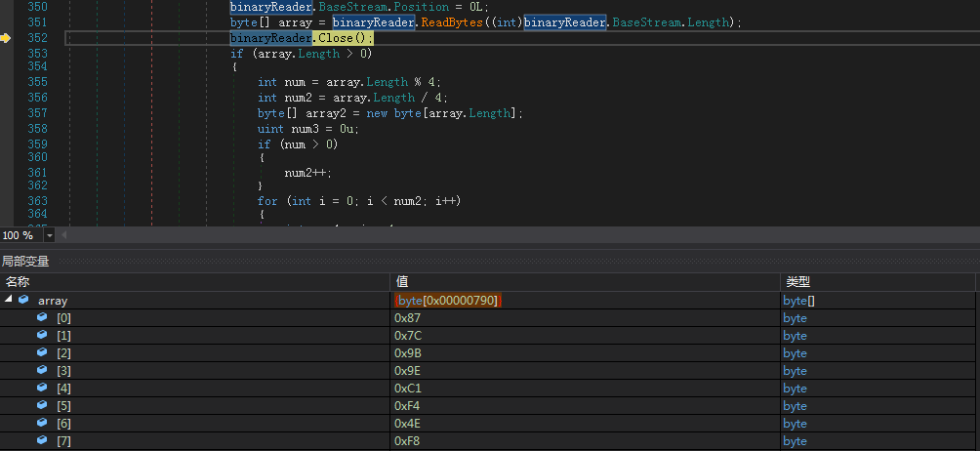The height and width of the screenshot is (451, 980).
Task: Select the cube icon of element [0]
Action: 42,317
